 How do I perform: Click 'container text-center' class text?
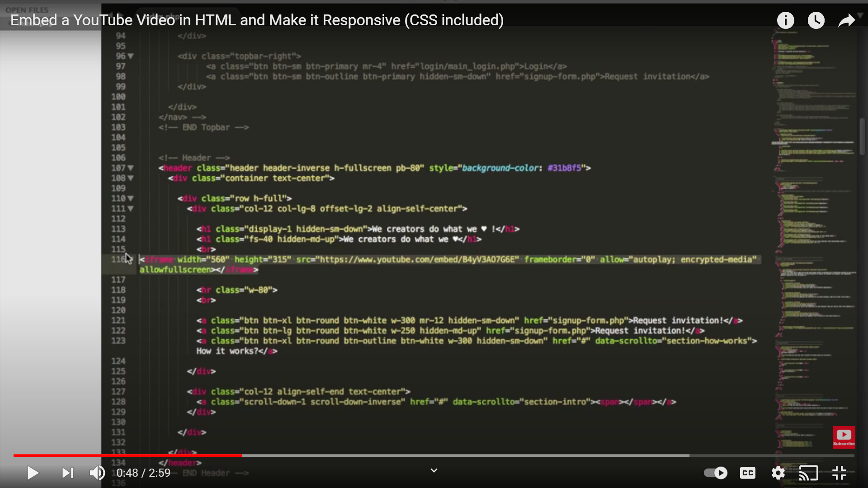pyautogui.click(x=275, y=178)
